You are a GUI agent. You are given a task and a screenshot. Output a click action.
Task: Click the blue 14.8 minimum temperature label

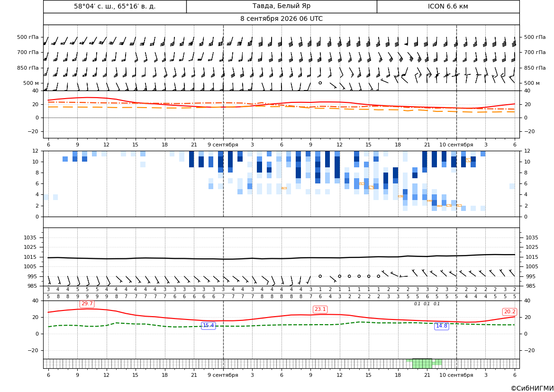coord(441,326)
